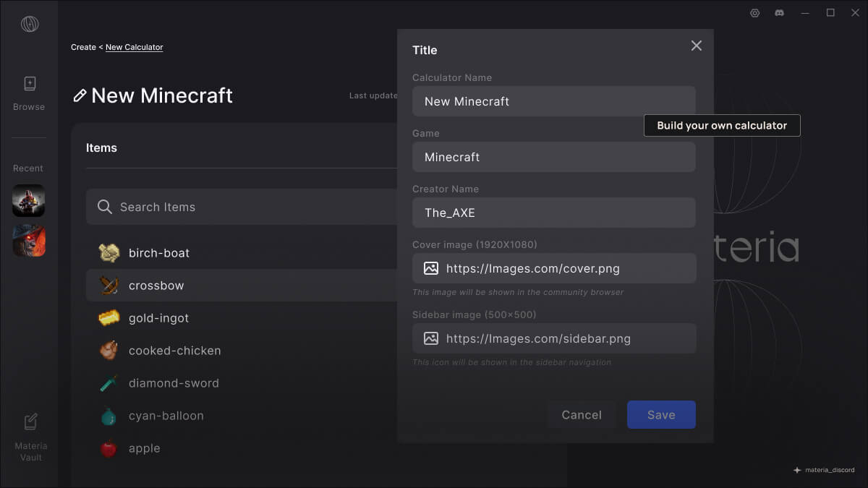868x488 pixels.
Task: Open the Materia Vault icon
Action: [30, 422]
